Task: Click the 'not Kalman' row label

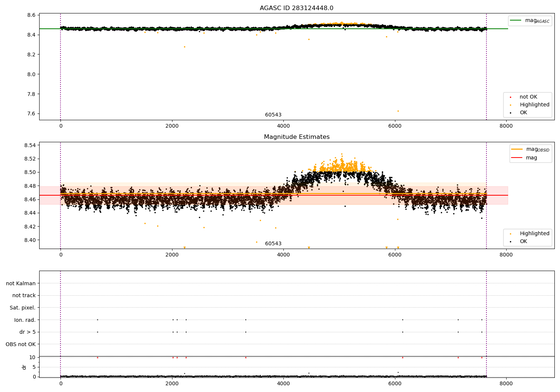Action: point(21,283)
